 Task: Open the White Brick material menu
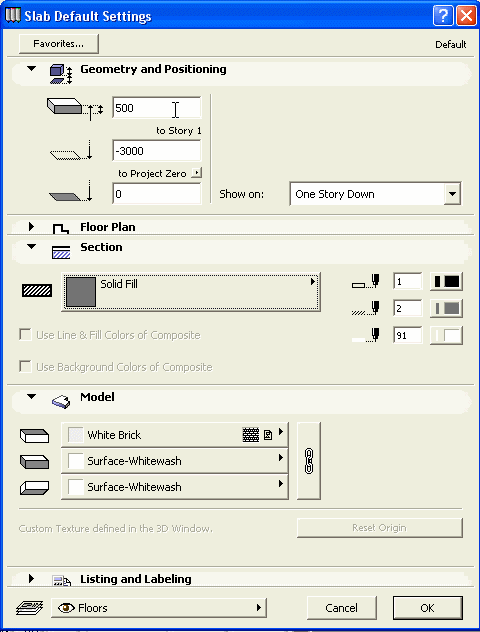[x=175, y=435]
